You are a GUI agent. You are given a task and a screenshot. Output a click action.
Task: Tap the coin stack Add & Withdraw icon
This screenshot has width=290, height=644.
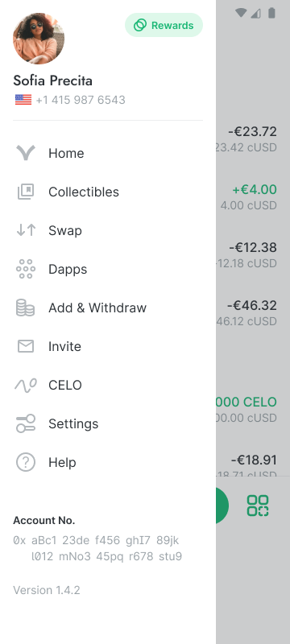(26, 308)
